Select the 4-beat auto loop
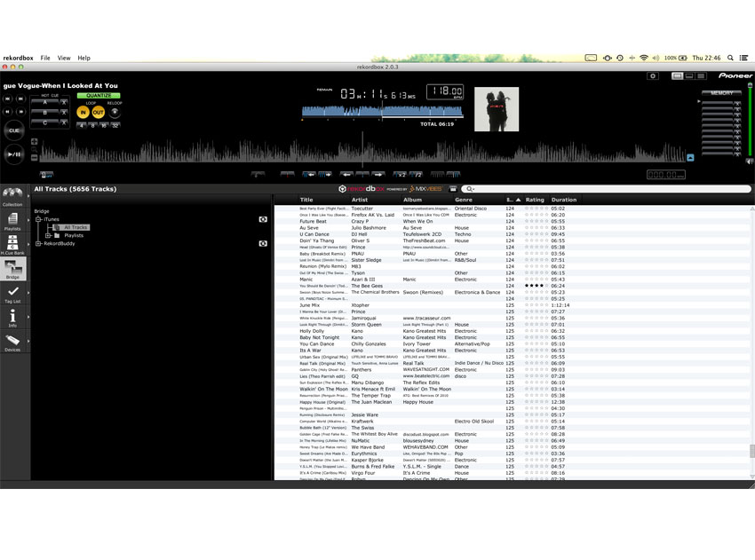 coord(82,125)
